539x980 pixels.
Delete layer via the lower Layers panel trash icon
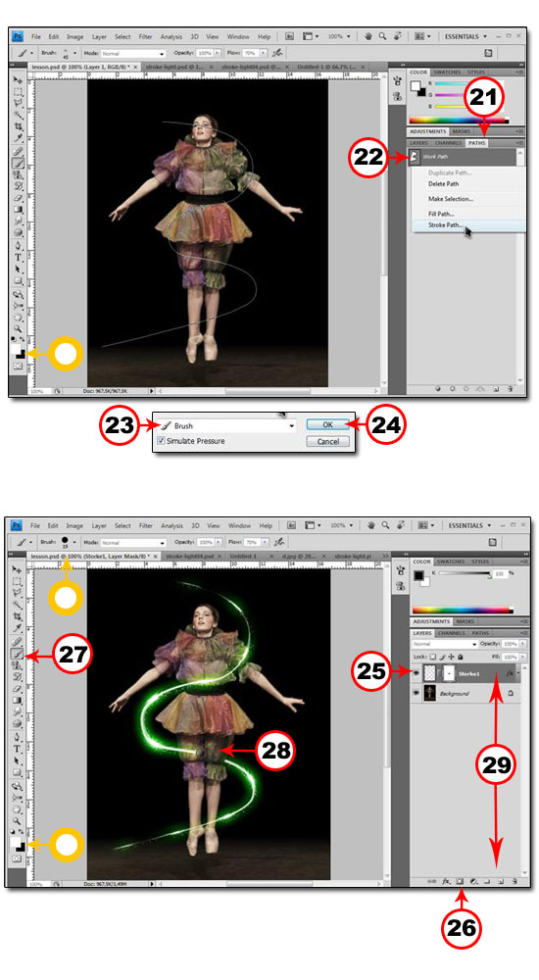click(x=514, y=881)
